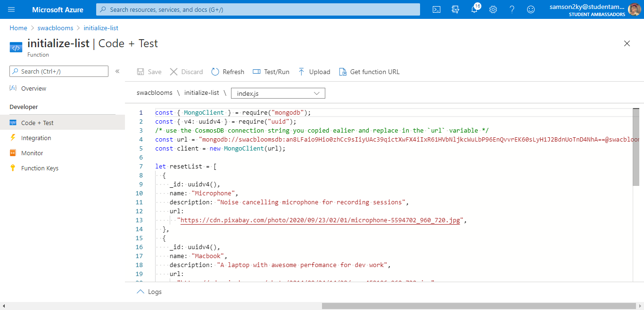Image resolution: width=644 pixels, height=310 pixels.
Task: Click the initialize-list breadcrumb link
Action: [101, 28]
